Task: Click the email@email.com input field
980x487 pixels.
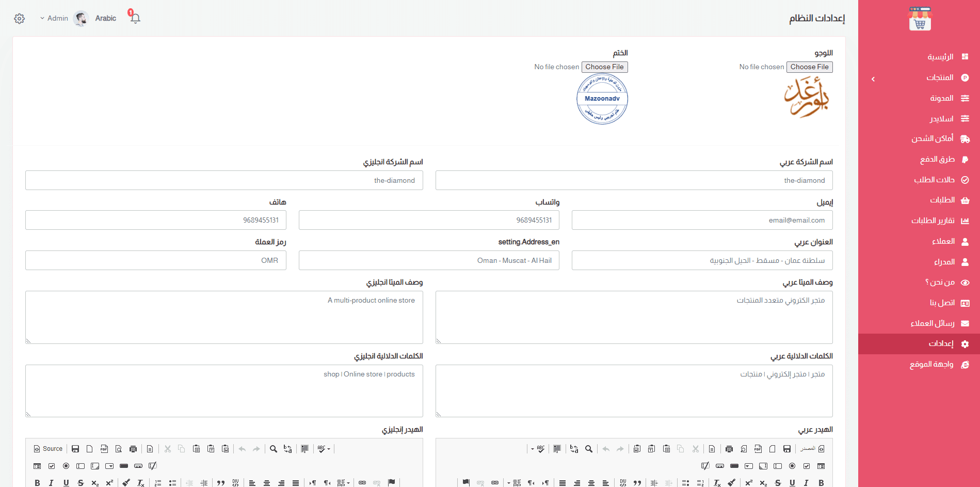Action: (x=702, y=220)
